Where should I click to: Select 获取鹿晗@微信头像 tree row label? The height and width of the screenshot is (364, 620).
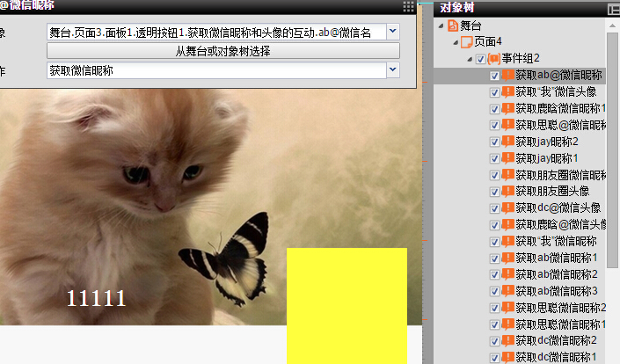point(561,224)
